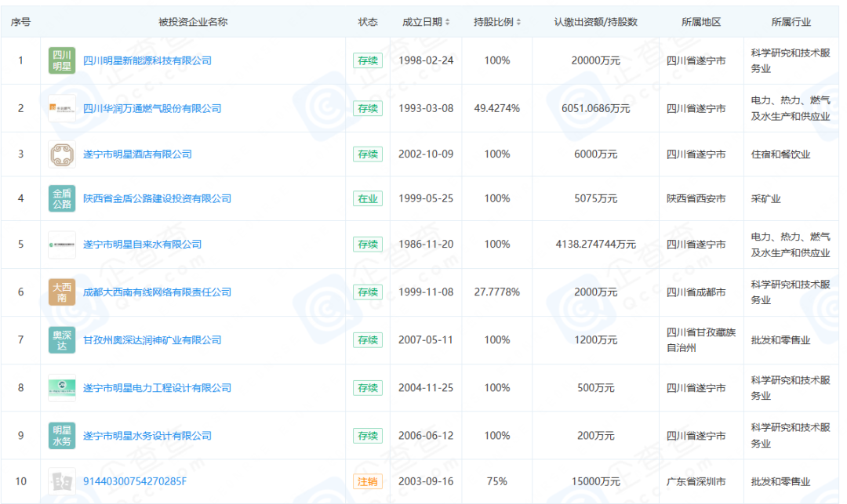
Task: Click the gray placeholder logo in row 10
Action: point(62,481)
